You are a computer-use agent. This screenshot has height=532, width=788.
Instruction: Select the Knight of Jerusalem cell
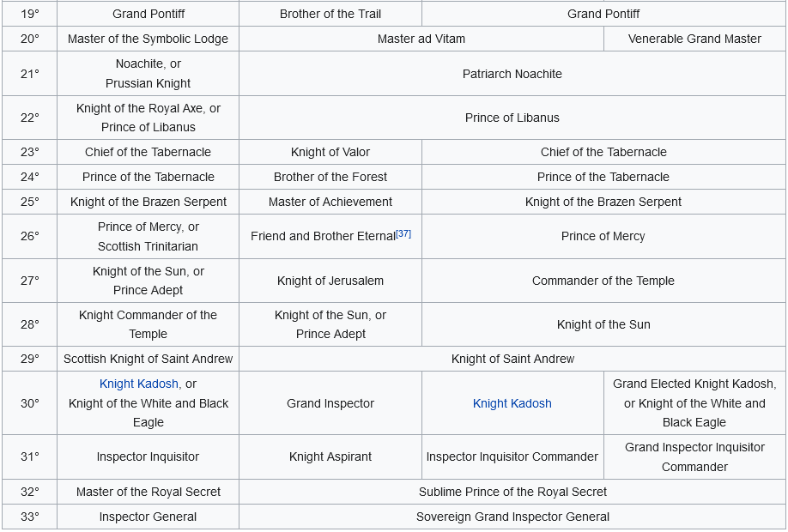[330, 281]
